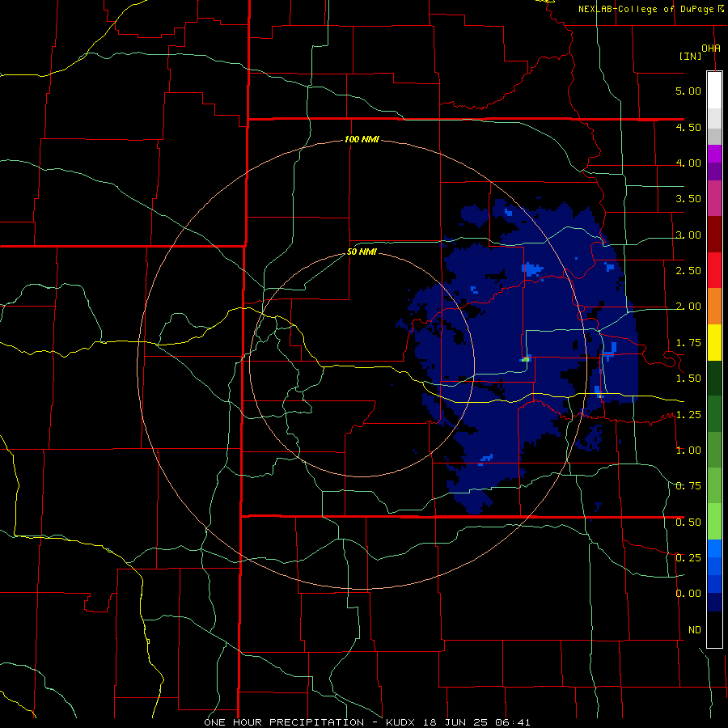The image size is (728, 728).
Task: Click the 100 NMI range ring label
Action: tap(362, 139)
